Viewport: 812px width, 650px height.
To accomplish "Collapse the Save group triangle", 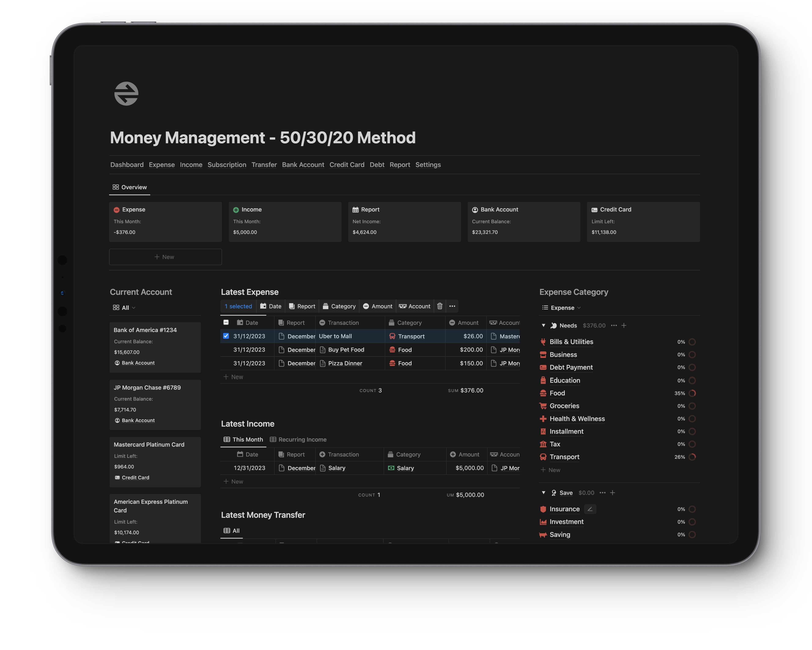I will tap(543, 493).
